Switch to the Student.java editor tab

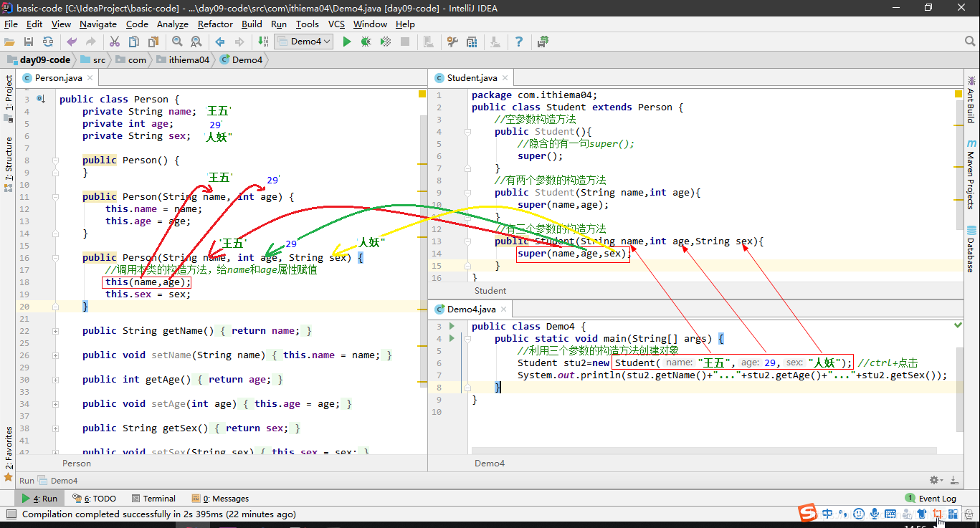click(x=472, y=77)
